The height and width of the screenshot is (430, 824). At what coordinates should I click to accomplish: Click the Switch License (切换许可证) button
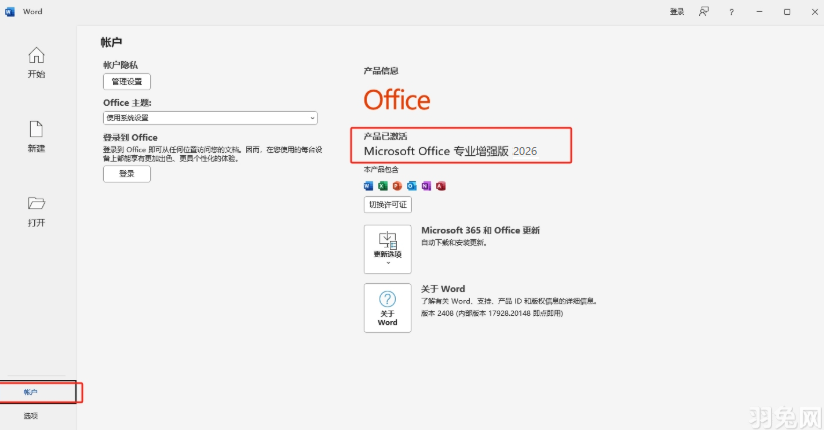pos(388,204)
